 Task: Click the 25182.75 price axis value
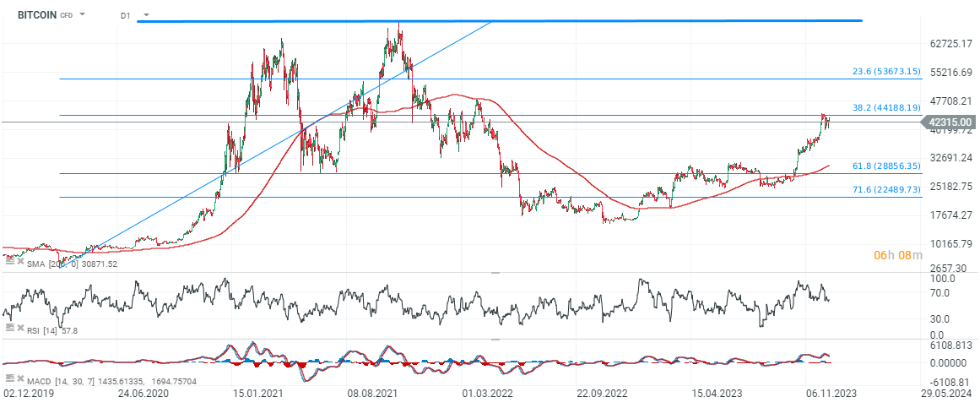point(950,187)
